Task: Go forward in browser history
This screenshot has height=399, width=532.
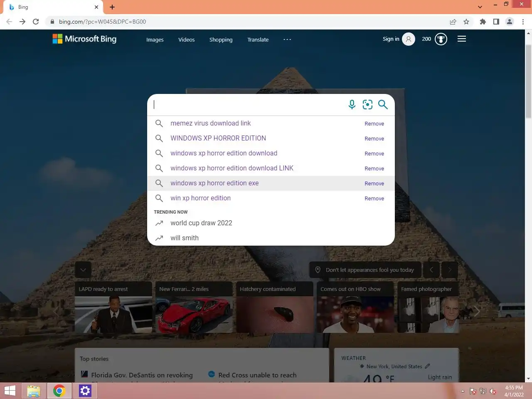Action: [x=22, y=22]
